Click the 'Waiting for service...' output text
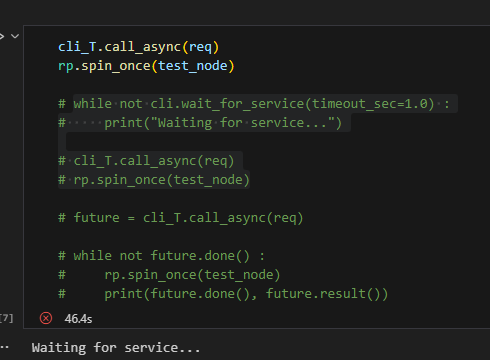This screenshot has height=360, width=490. pos(116,348)
